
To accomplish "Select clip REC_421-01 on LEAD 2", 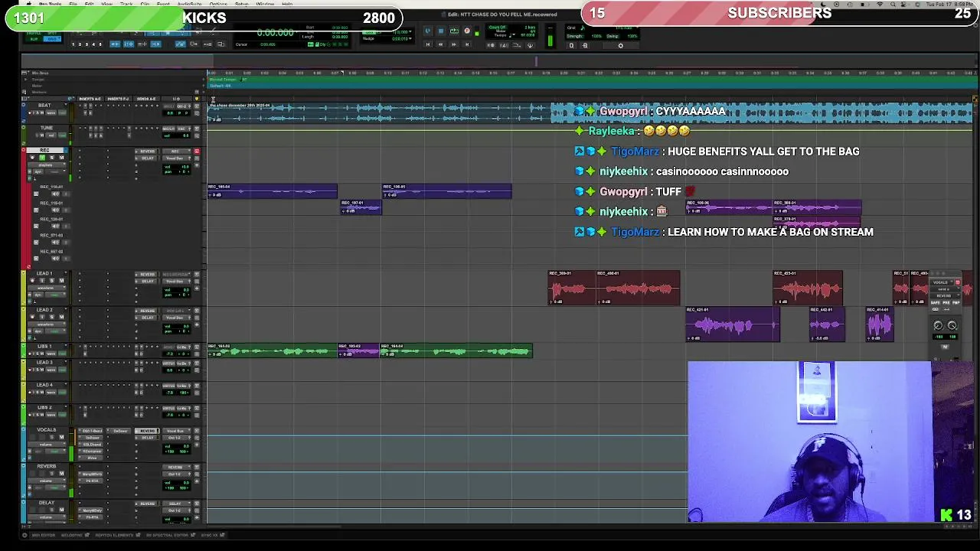I will click(x=733, y=324).
